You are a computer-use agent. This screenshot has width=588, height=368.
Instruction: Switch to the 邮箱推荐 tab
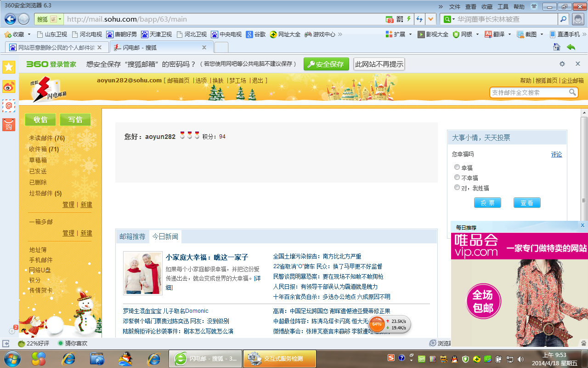tap(132, 236)
